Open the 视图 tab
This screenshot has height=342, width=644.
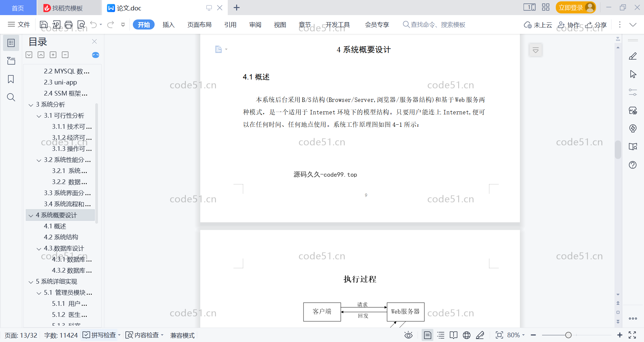280,24
